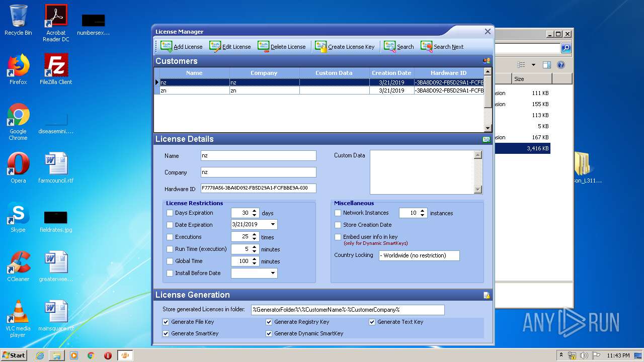The image size is (644, 362).
Task: Enable Global Time checkbox
Action: 170,261
